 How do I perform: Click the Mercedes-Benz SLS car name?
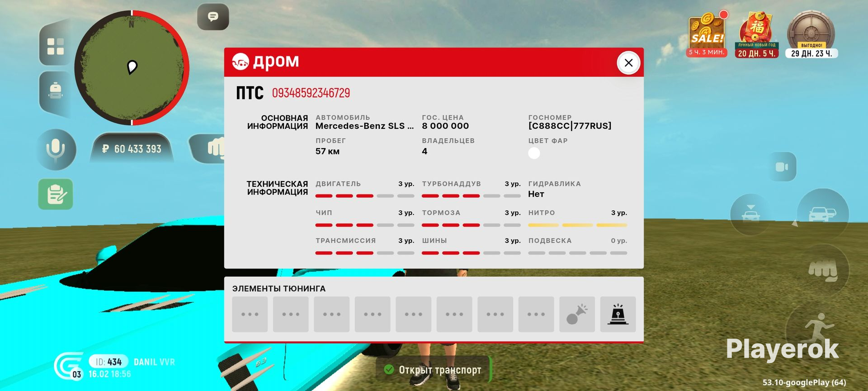tap(364, 126)
